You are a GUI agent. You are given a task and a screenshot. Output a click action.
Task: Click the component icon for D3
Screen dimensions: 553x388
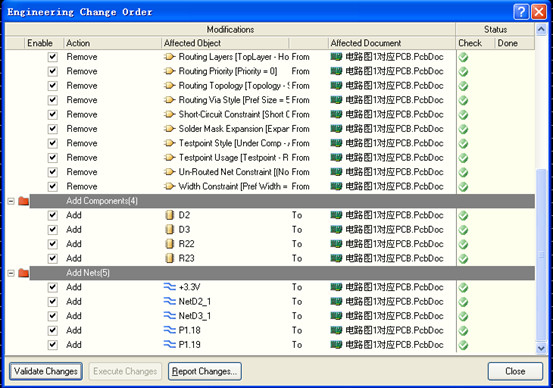[x=170, y=230]
